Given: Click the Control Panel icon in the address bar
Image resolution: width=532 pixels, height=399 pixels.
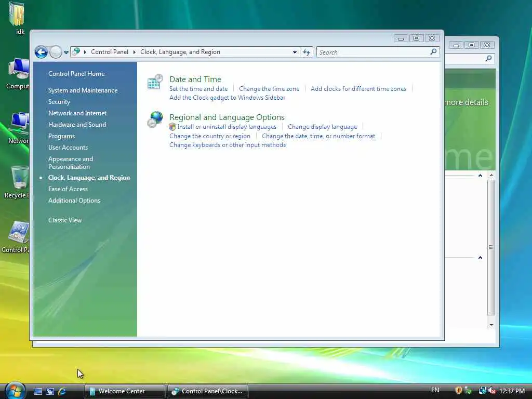Looking at the screenshot, I should (77, 51).
